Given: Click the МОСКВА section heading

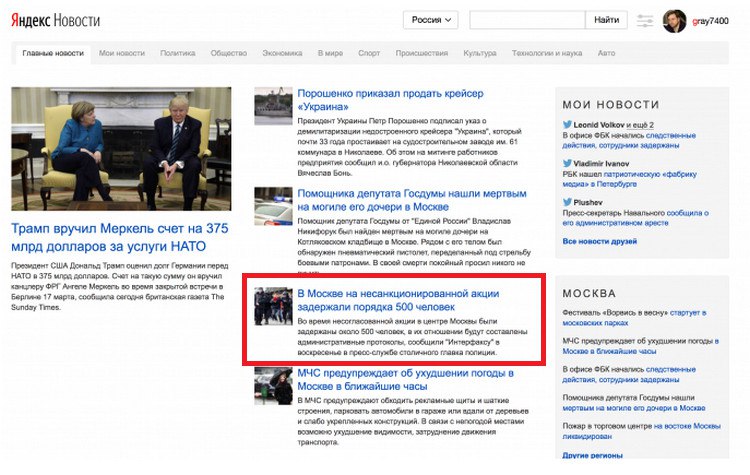Looking at the screenshot, I should coord(589,293).
